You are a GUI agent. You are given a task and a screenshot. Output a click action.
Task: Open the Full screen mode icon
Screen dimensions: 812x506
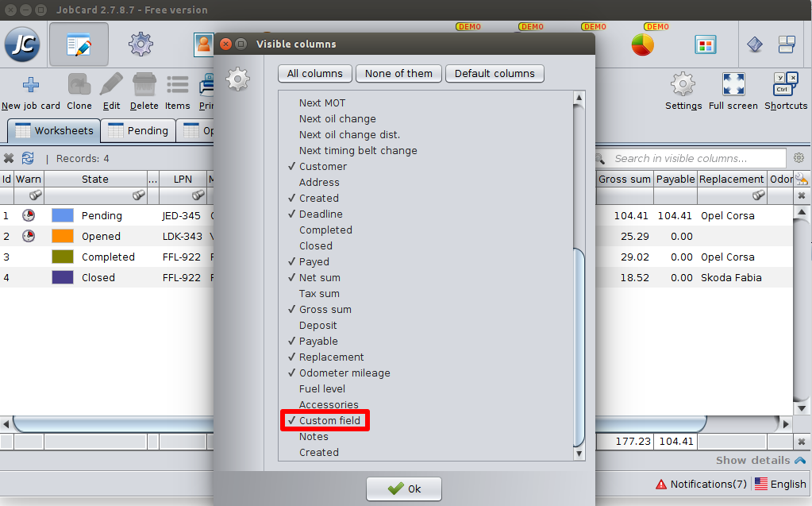pos(733,85)
